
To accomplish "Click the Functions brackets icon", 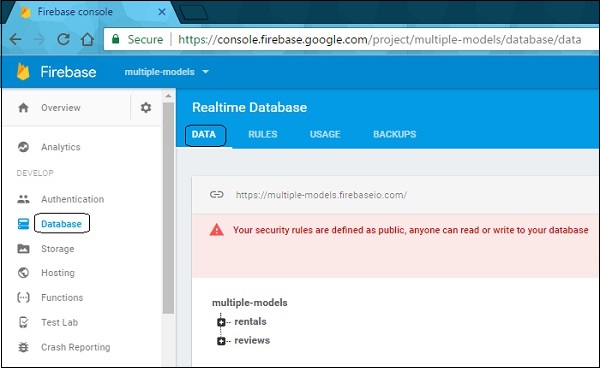I will pyautogui.click(x=23, y=298).
